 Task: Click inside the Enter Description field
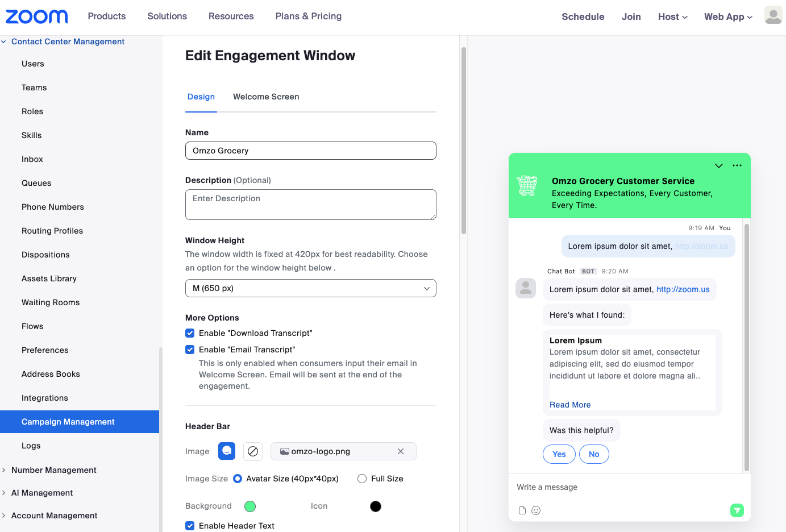[310, 205]
